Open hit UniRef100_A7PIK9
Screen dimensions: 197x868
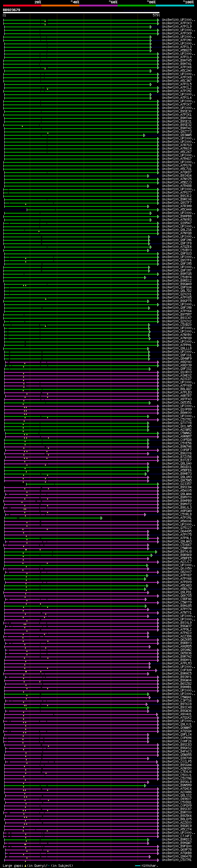[177, 34]
